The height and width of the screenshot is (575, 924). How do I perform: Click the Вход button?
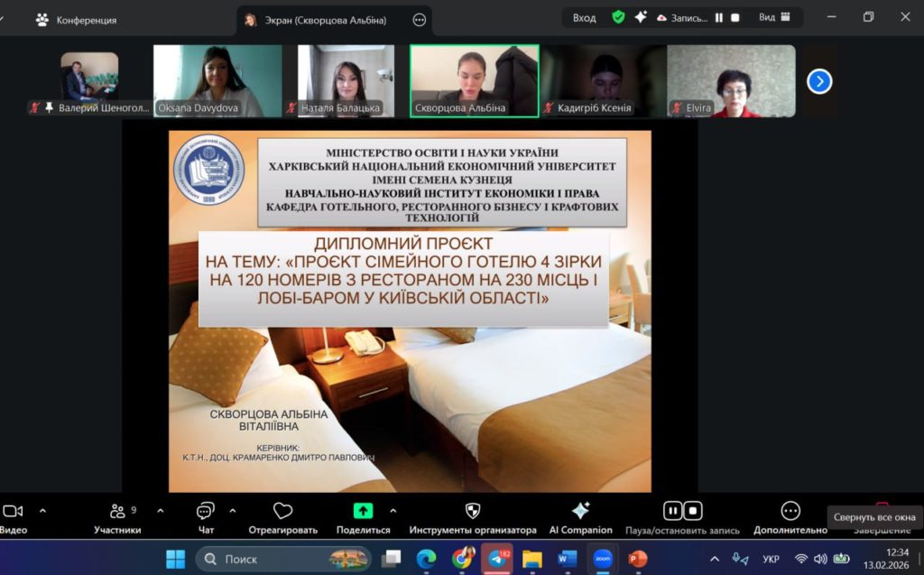click(x=584, y=17)
